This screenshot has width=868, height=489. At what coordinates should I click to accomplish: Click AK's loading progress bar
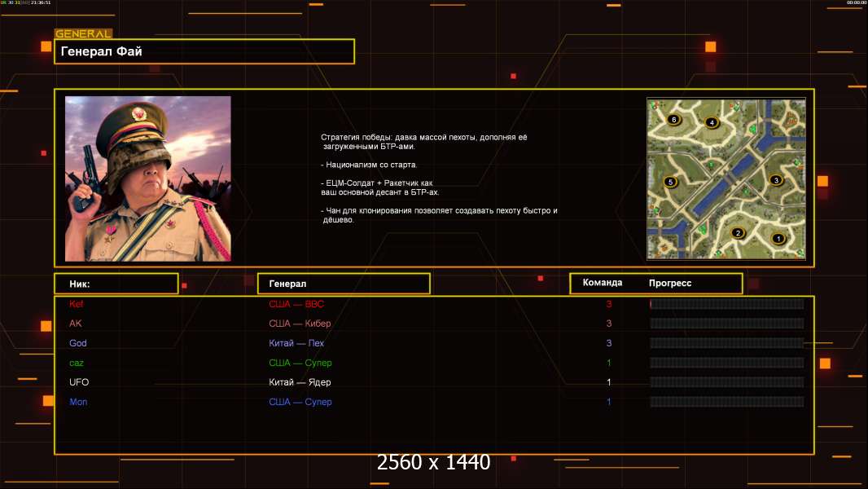click(x=727, y=324)
